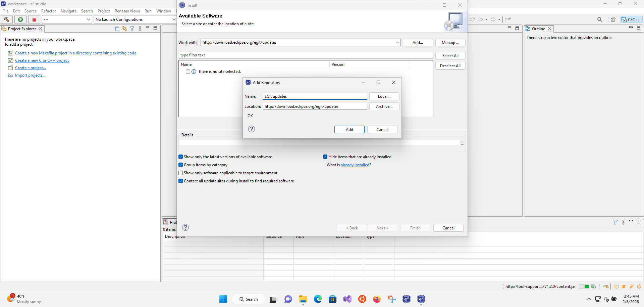Click the Manage... button in Install dialog

[x=450, y=43]
